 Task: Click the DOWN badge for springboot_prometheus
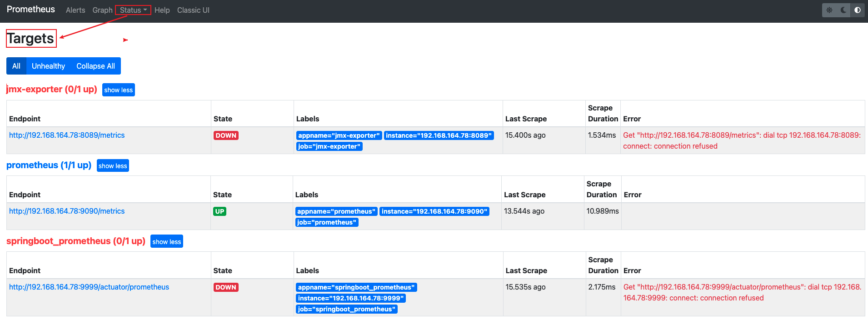tap(226, 287)
